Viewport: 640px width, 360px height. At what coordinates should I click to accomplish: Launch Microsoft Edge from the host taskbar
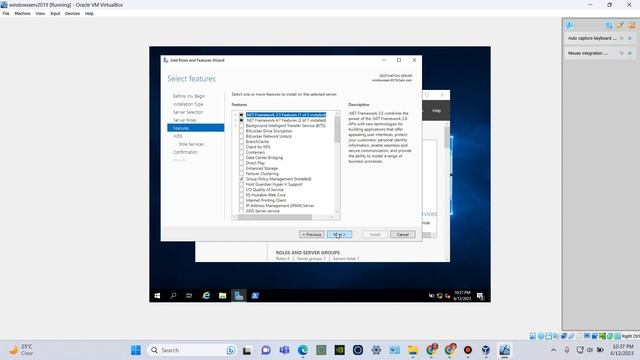point(302,350)
